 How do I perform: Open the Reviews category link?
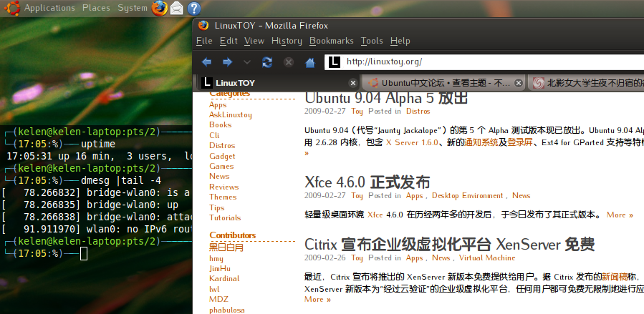[224, 187]
